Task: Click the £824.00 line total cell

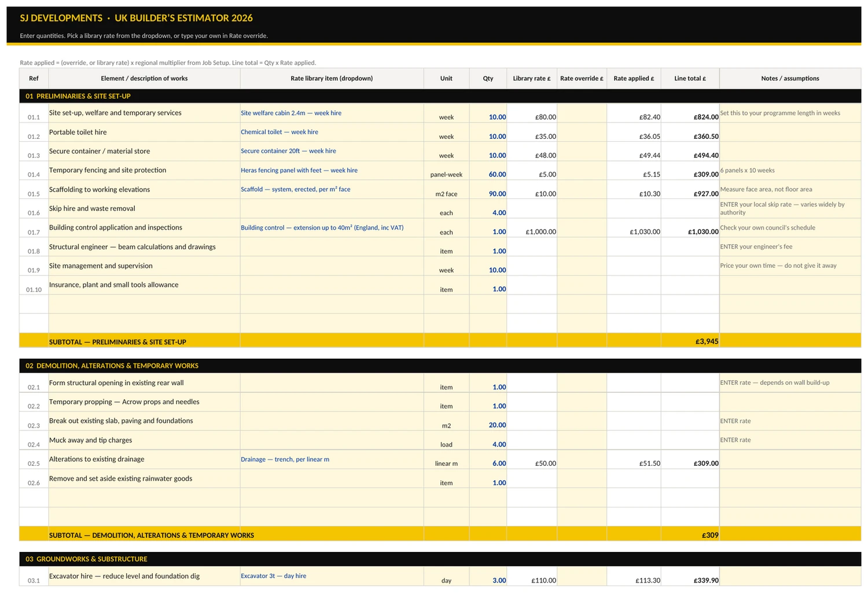Action: 690,113
